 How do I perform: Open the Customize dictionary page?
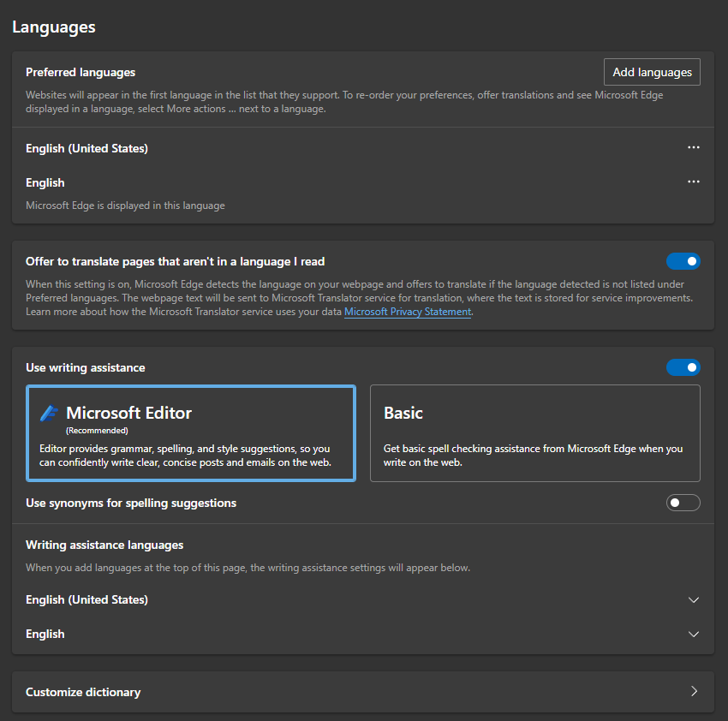362,692
